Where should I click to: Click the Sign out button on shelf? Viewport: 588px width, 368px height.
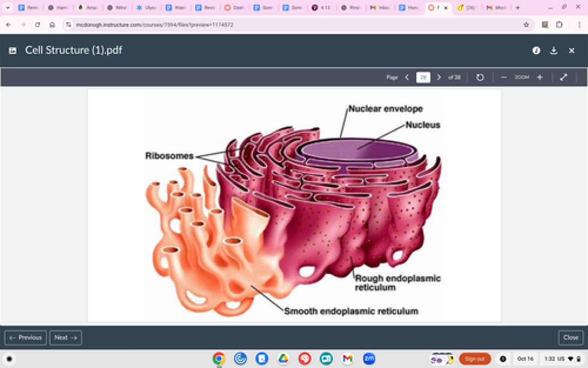pos(475,359)
